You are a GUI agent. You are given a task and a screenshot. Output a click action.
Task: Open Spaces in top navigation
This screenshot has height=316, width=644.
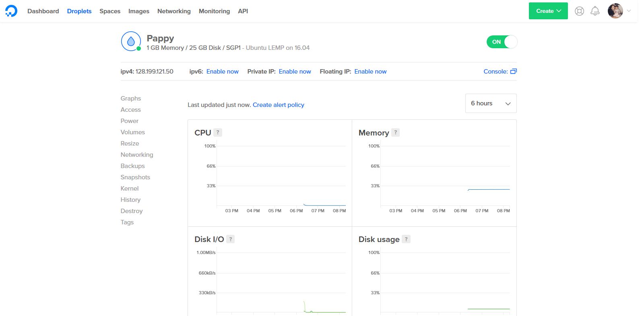(110, 11)
